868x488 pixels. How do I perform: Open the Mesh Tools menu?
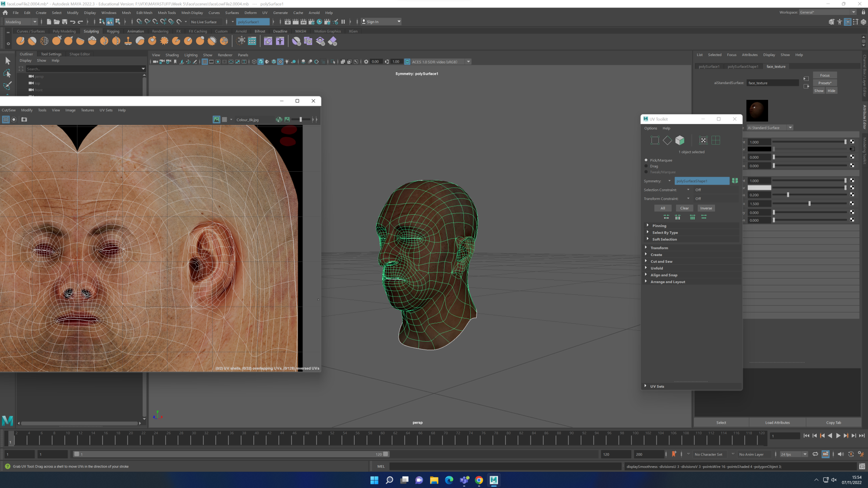(167, 13)
